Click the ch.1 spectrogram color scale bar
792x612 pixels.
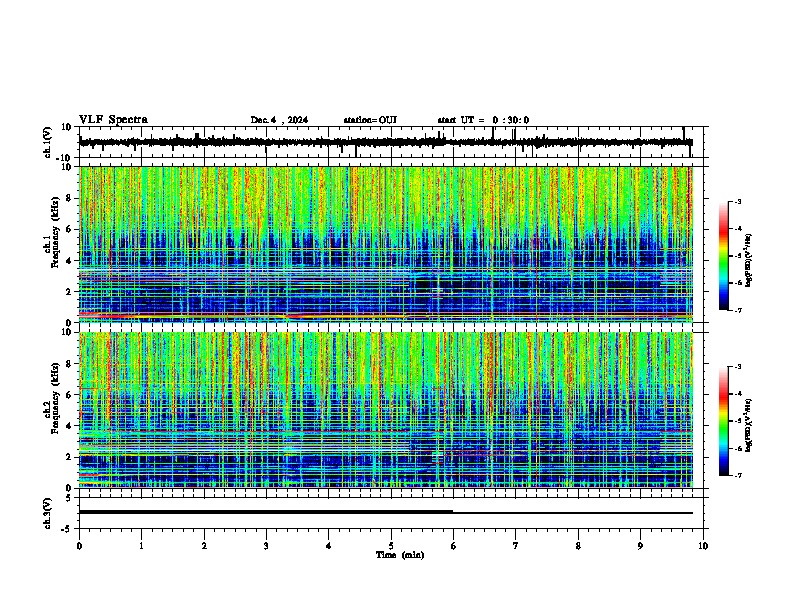724,256
